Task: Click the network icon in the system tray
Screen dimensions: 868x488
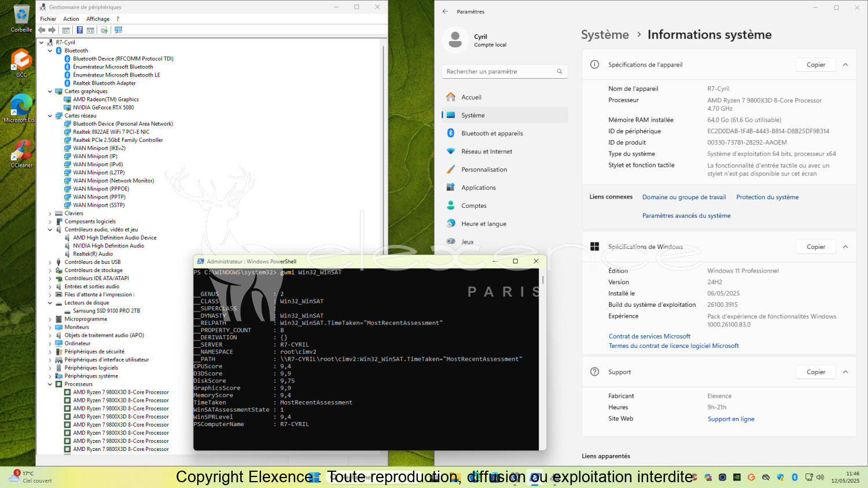Action: (809, 478)
